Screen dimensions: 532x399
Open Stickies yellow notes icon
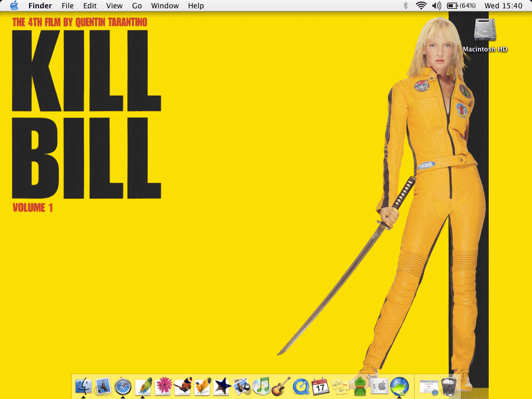click(x=340, y=387)
